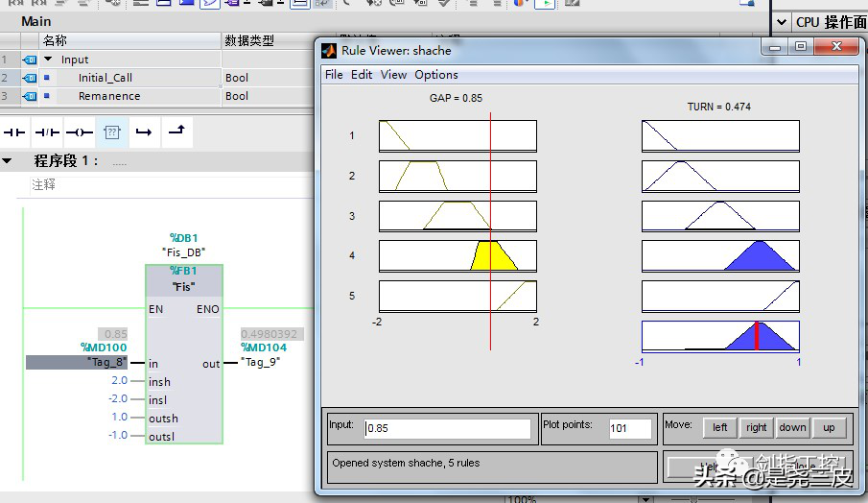Viewport: 868px width, 503px height.
Task: Expand the CPU 操作面 panel
Action: [782, 21]
